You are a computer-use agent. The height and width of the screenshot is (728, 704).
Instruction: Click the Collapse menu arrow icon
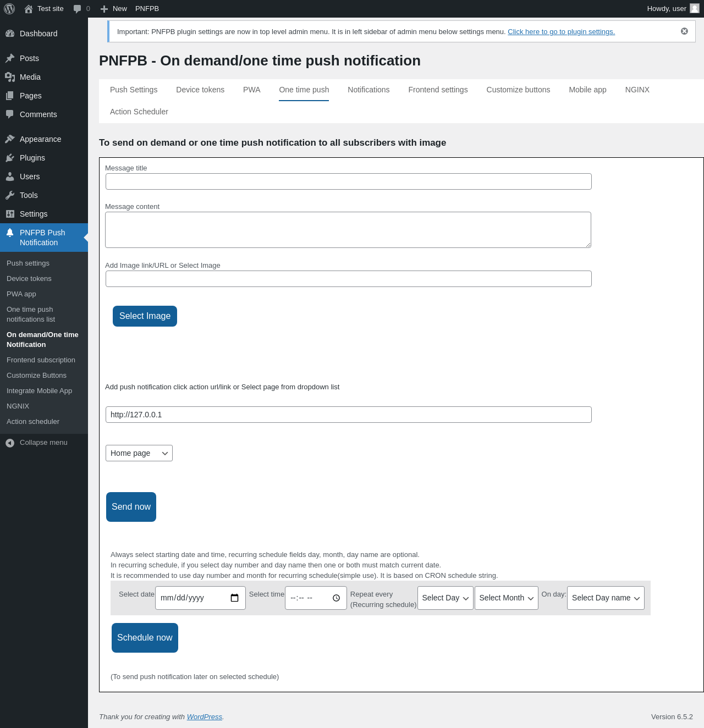pos(10,443)
